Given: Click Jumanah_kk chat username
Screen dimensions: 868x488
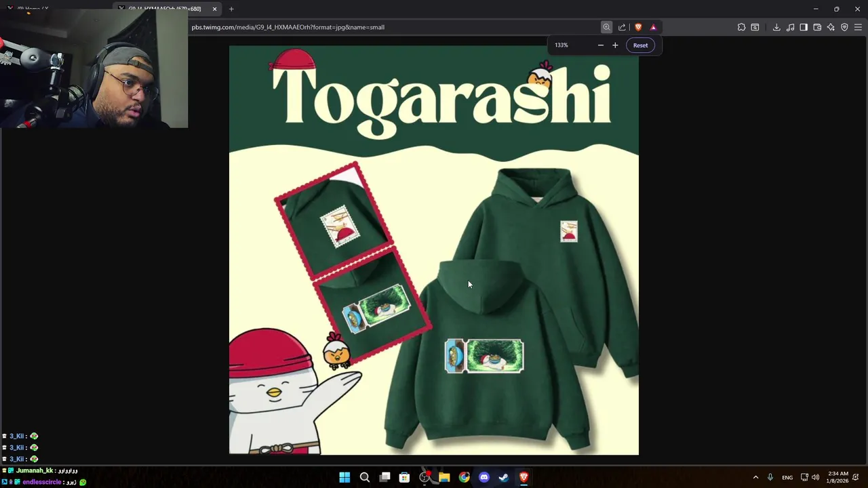Looking at the screenshot, I should pos(35,470).
